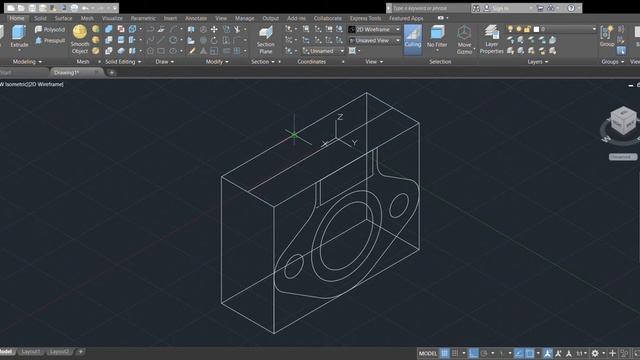Activate the Presspull tool
Viewport: 640px width, 360px height.
tap(50, 40)
